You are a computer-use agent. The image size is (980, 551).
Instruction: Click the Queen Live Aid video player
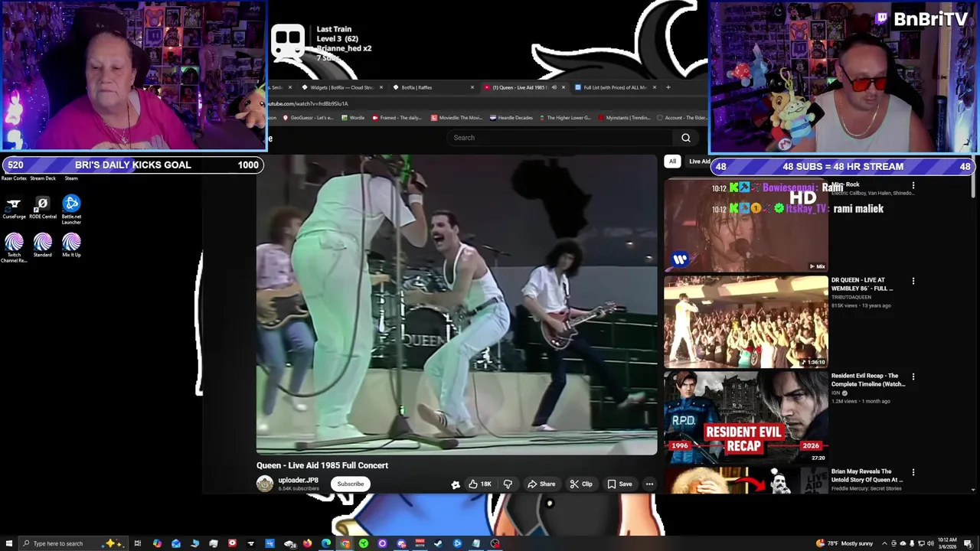point(456,305)
